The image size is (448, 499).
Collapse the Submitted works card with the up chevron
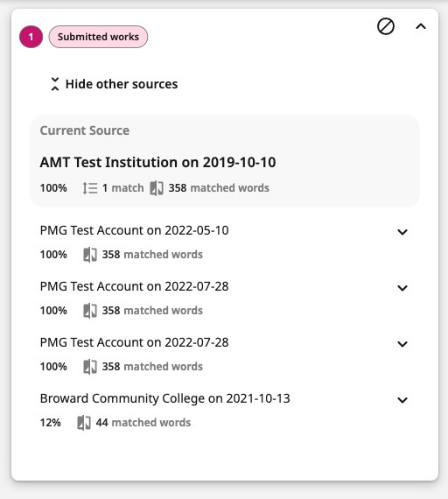(x=421, y=26)
